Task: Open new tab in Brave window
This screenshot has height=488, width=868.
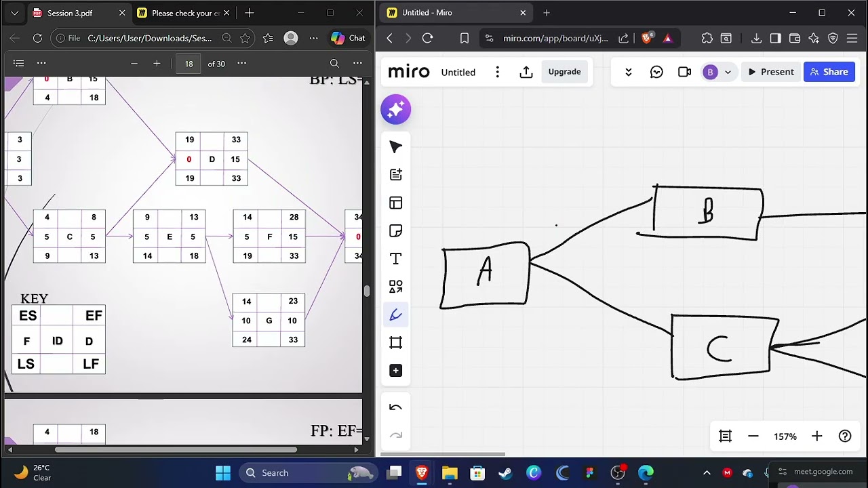Action: [547, 13]
